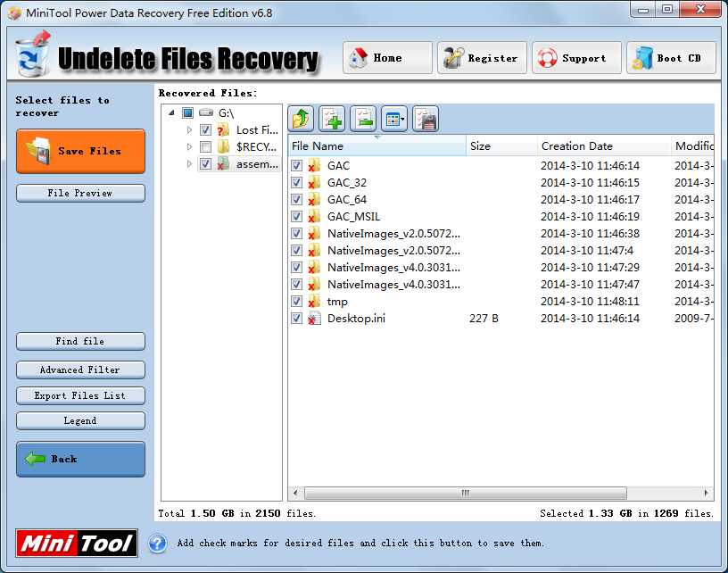Screen dimensions: 728x573
Task: Click the GAC_MSIL deleted folder icon
Action: click(x=314, y=217)
